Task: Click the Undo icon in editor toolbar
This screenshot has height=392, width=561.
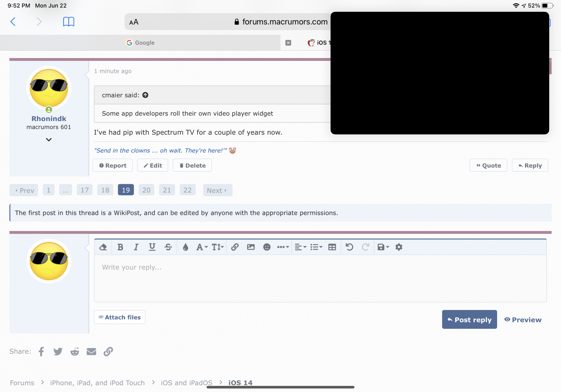Action: click(x=349, y=247)
